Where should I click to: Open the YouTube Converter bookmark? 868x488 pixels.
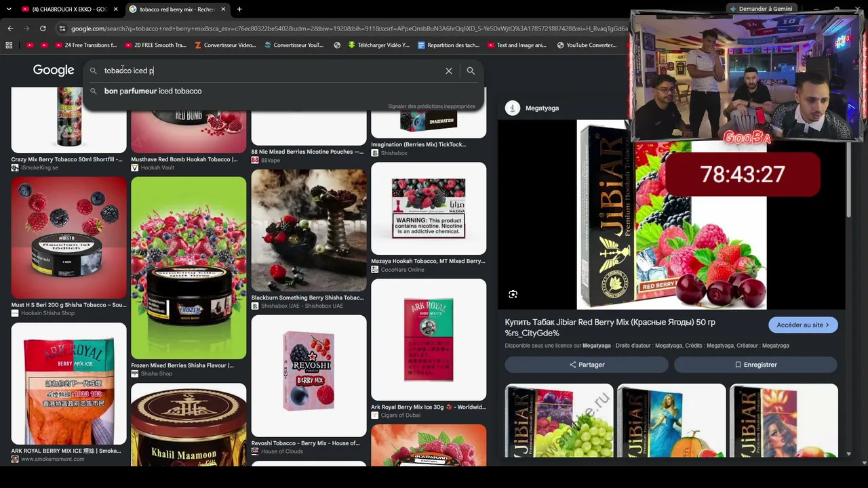587,45
